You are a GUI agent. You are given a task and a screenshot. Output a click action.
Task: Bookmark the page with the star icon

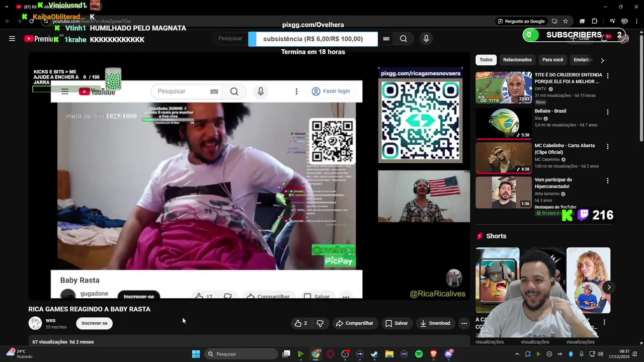(566, 21)
